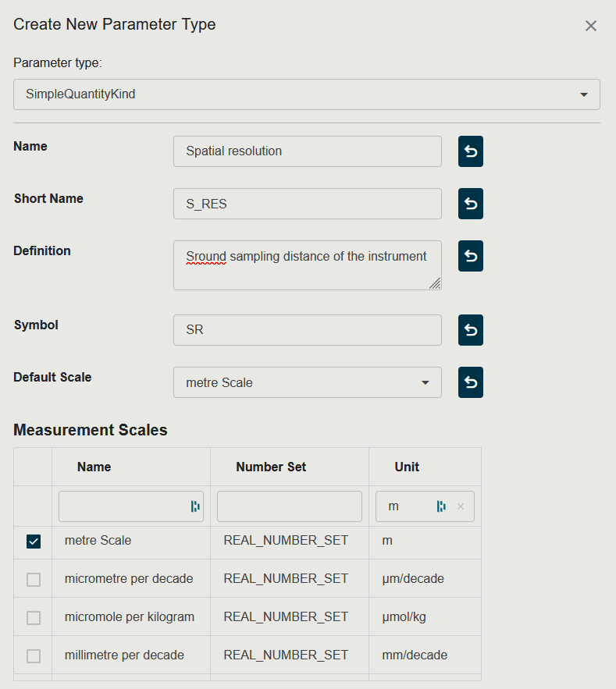The width and height of the screenshot is (616, 689).
Task: Open the Default Scale dropdown
Action: coord(308,382)
